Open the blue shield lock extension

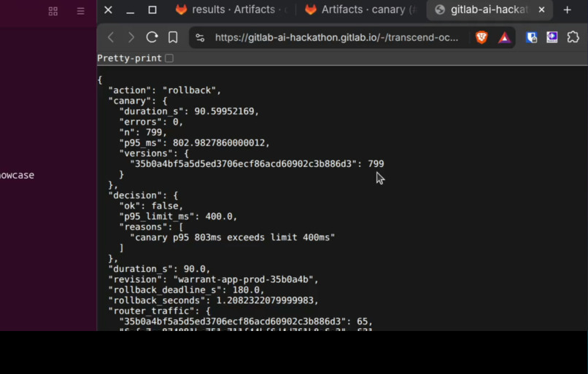(x=532, y=37)
